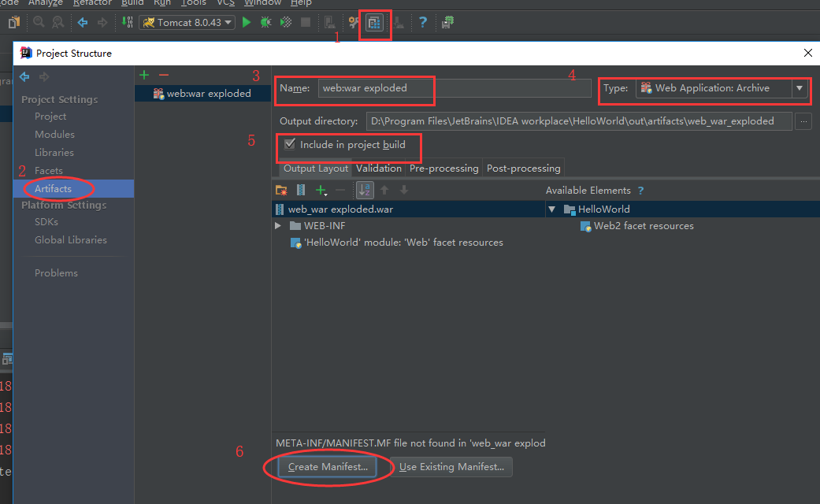Toggle sort elements by names and types
The width and height of the screenshot is (820, 504).
pyautogui.click(x=365, y=191)
